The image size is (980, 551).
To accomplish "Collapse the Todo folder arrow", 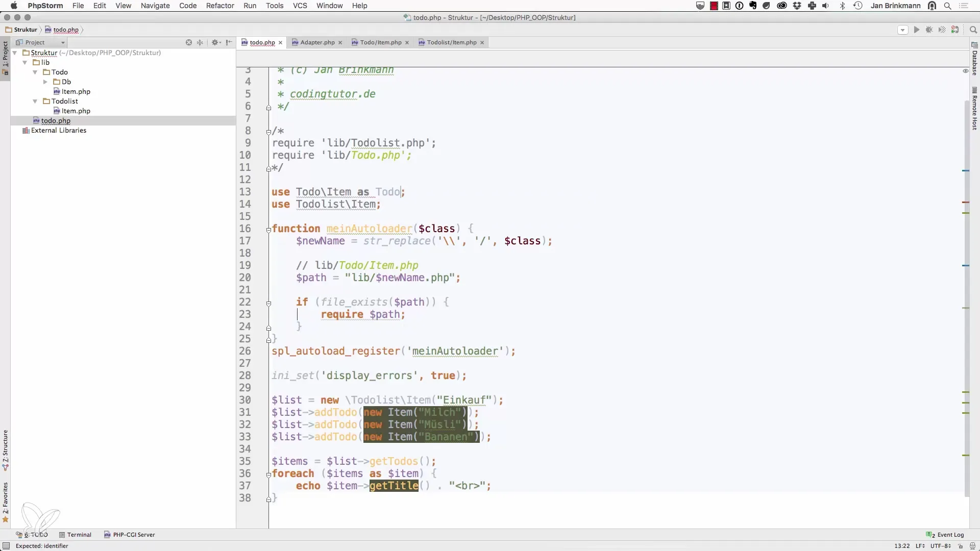I will [x=35, y=72].
